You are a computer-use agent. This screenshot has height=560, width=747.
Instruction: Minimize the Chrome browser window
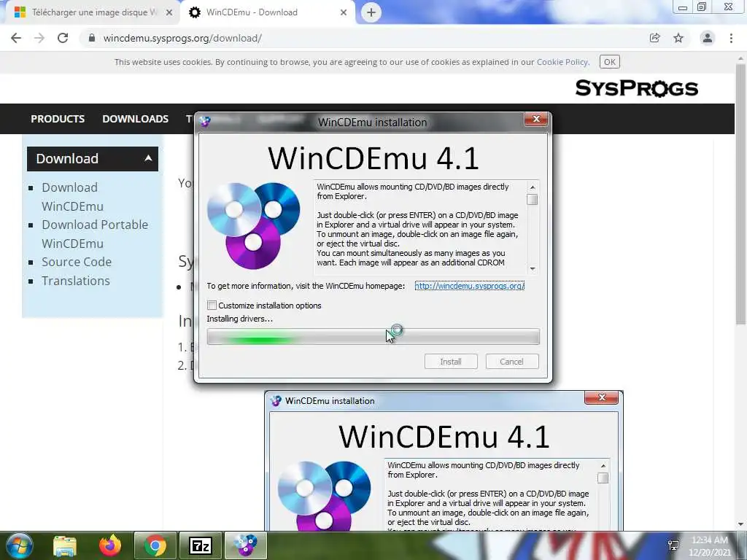click(x=683, y=7)
